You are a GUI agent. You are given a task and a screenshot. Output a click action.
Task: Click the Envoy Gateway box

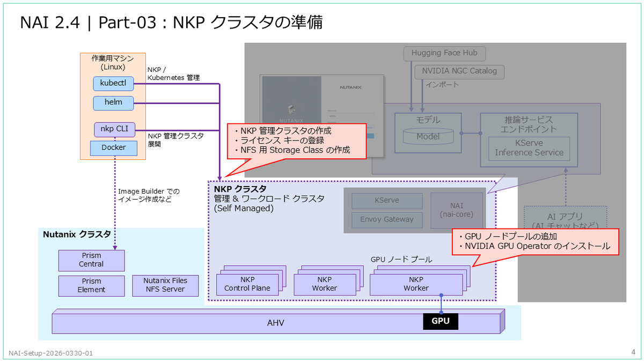[387, 219]
